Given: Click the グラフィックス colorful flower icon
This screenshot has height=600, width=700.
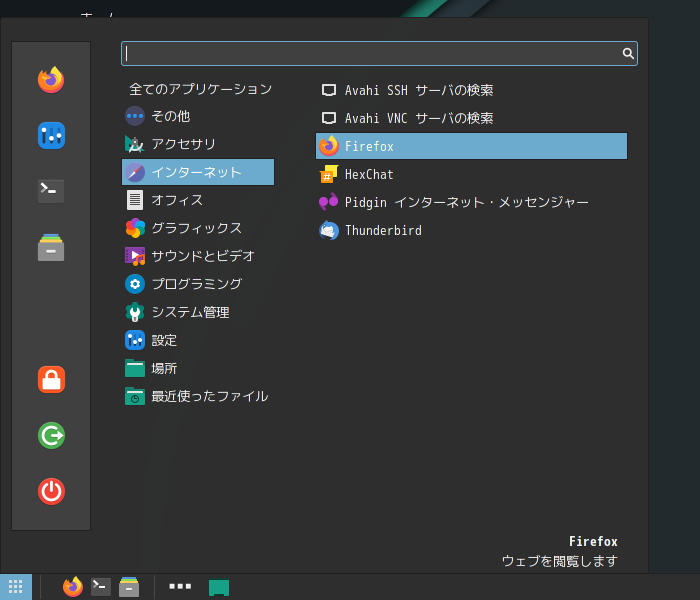Looking at the screenshot, I should click(x=135, y=228).
